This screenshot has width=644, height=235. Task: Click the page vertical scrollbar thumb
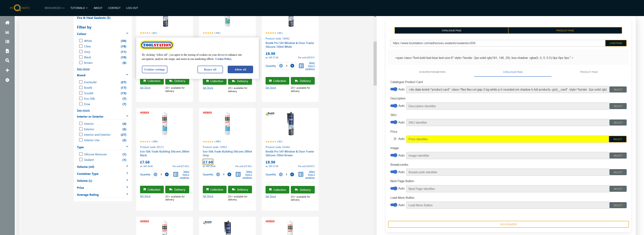(x=375, y=63)
